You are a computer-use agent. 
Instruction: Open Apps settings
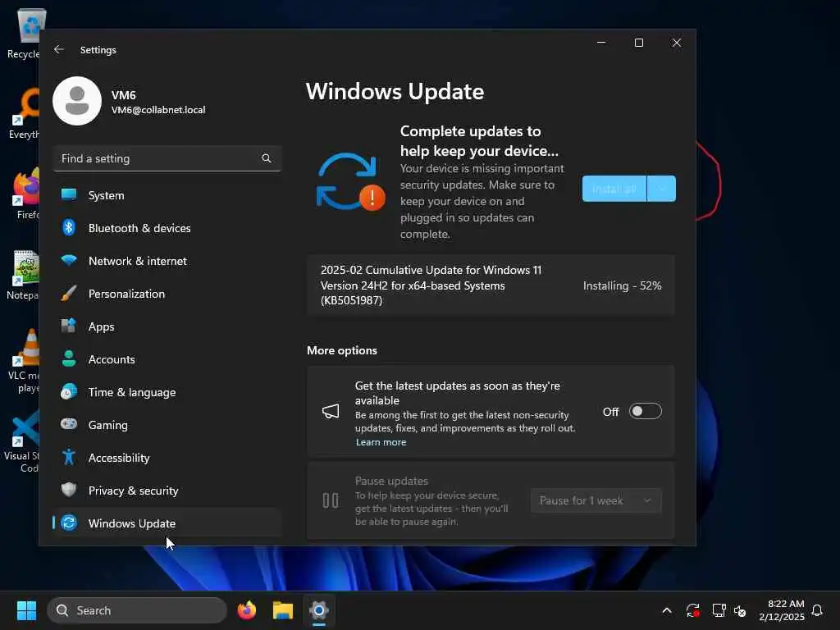(x=167, y=326)
